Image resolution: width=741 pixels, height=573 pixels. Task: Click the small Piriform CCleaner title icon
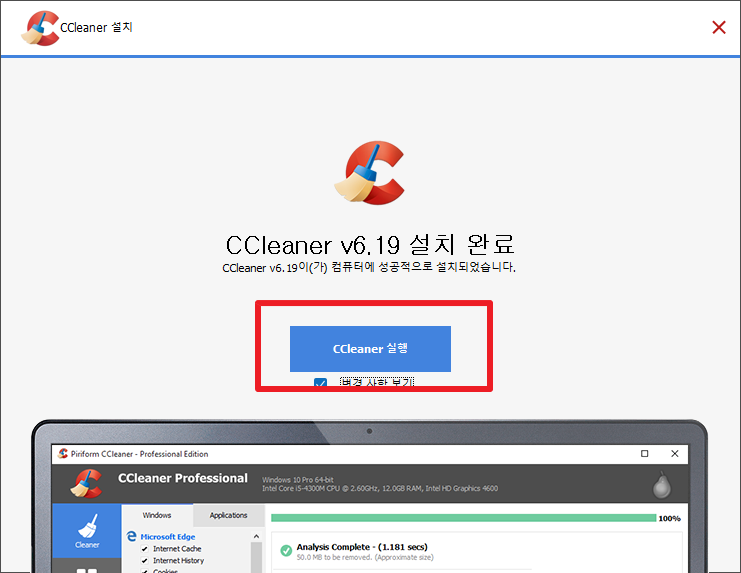click(63, 453)
